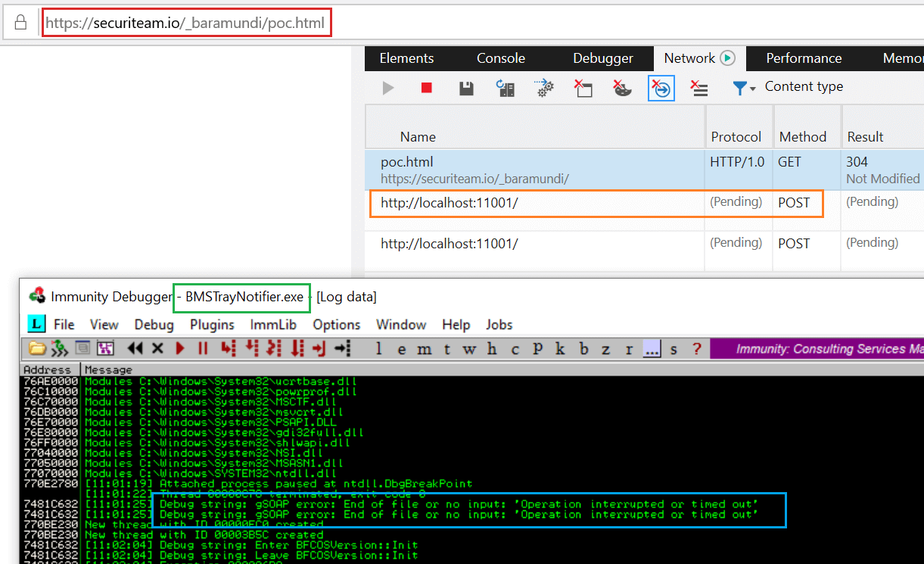Image resolution: width=924 pixels, height=564 pixels.
Task: Click the Trace into icon
Action: (x=274, y=348)
